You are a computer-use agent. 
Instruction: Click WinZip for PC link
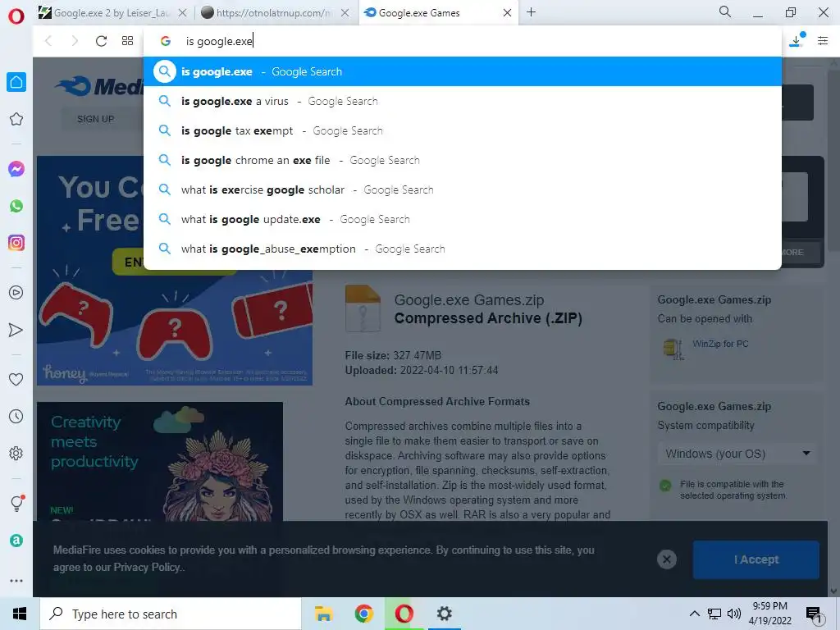pyautogui.click(x=720, y=344)
